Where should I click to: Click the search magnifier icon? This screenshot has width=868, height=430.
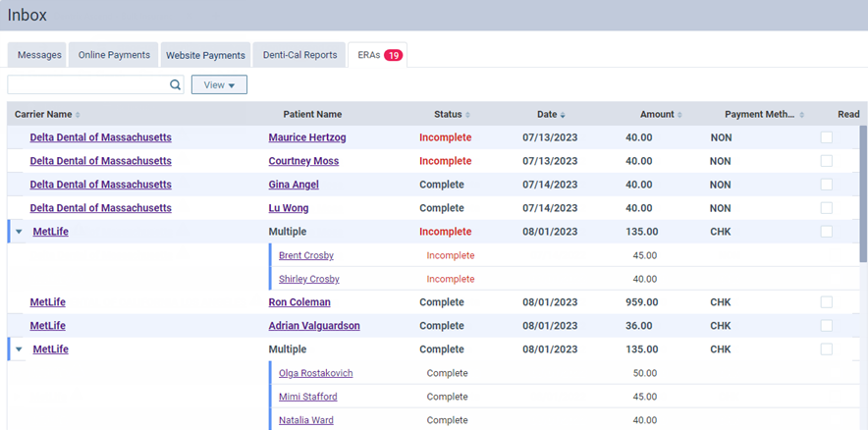point(175,85)
